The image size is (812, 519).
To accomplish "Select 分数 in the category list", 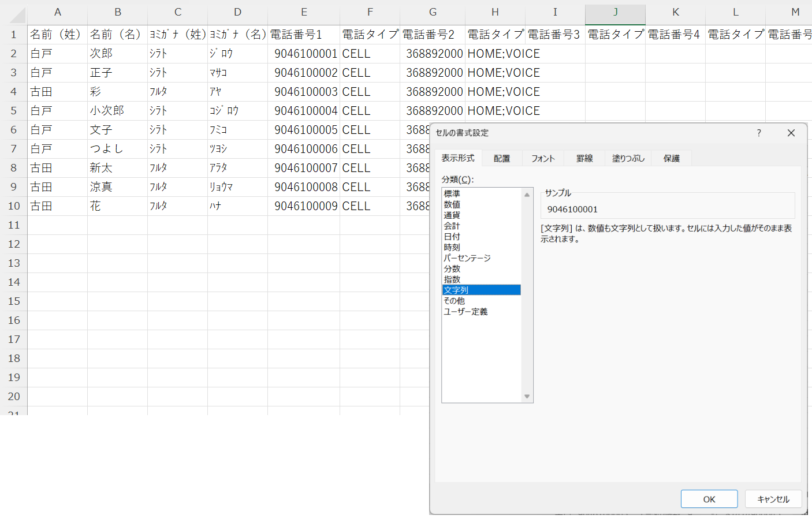I will (x=481, y=268).
